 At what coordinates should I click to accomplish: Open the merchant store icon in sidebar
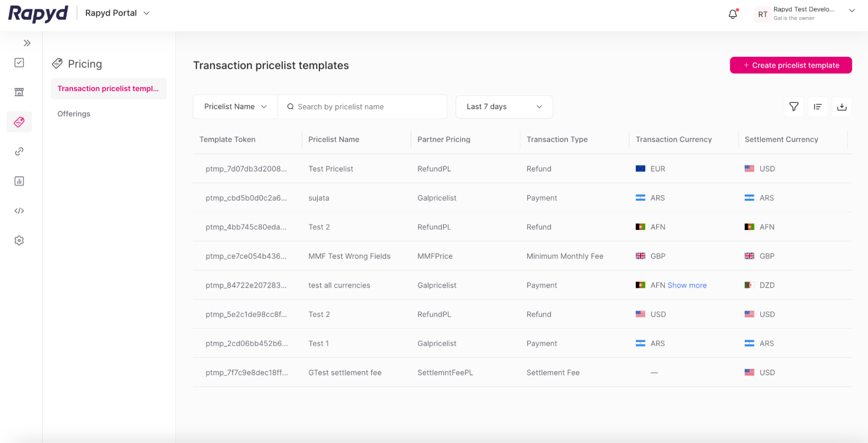point(19,92)
